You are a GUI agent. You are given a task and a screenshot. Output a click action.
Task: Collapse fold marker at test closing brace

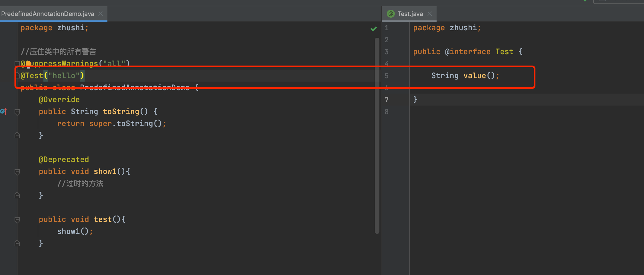pos(17,243)
